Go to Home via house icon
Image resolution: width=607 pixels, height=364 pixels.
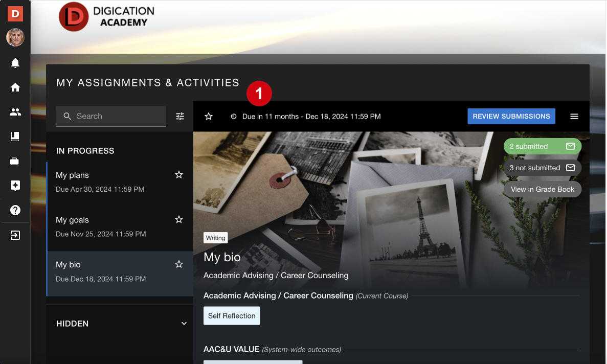[x=15, y=87]
